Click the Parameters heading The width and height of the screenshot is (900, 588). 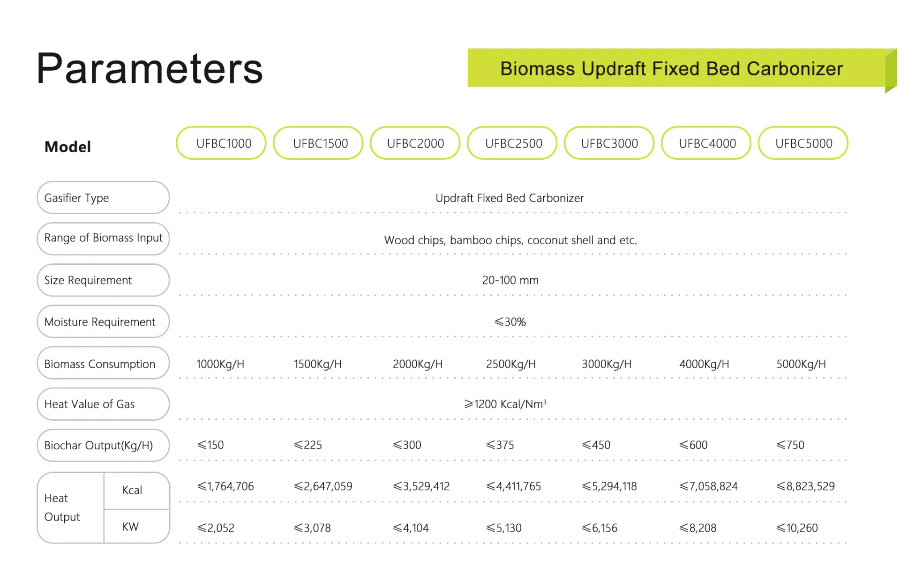tap(150, 69)
